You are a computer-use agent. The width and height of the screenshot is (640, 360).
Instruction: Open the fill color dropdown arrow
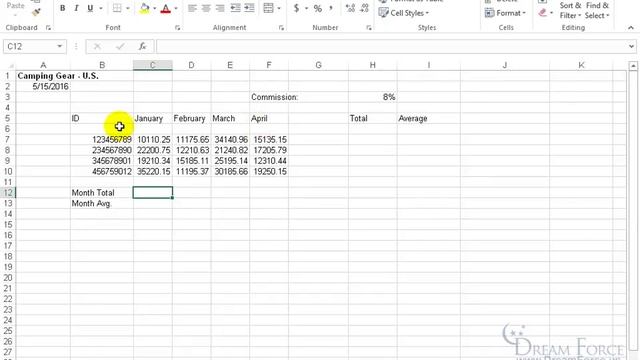[154, 8]
